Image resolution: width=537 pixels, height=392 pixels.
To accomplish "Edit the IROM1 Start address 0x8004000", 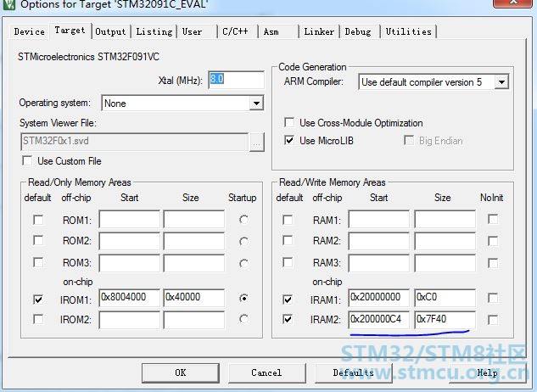I will pyautogui.click(x=130, y=298).
